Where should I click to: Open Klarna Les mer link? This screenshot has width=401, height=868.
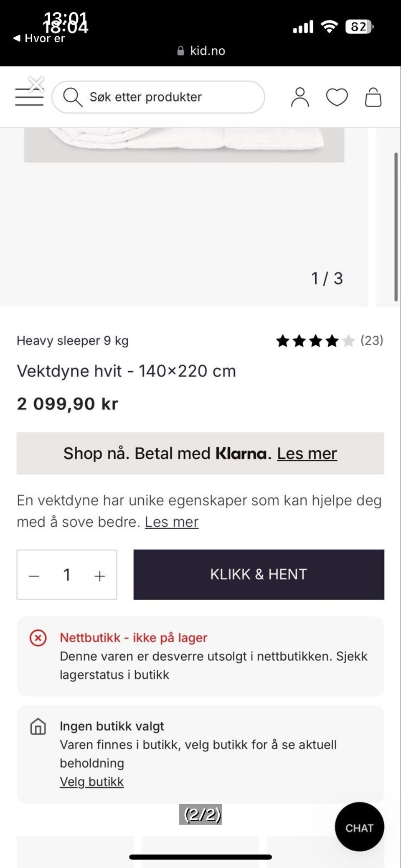pyautogui.click(x=307, y=453)
